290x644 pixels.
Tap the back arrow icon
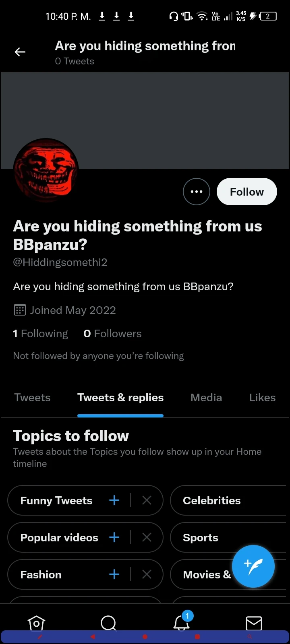[x=20, y=52]
